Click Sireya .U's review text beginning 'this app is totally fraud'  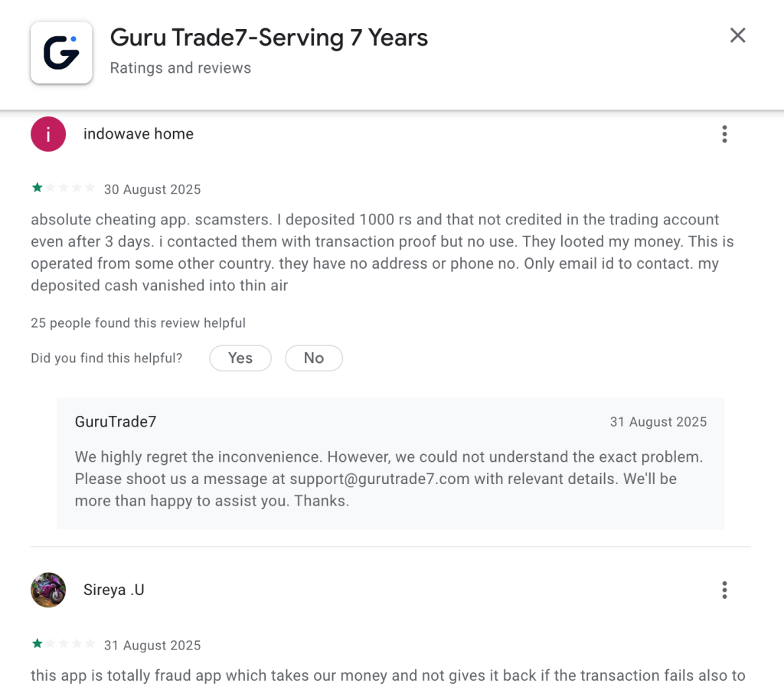(387, 675)
